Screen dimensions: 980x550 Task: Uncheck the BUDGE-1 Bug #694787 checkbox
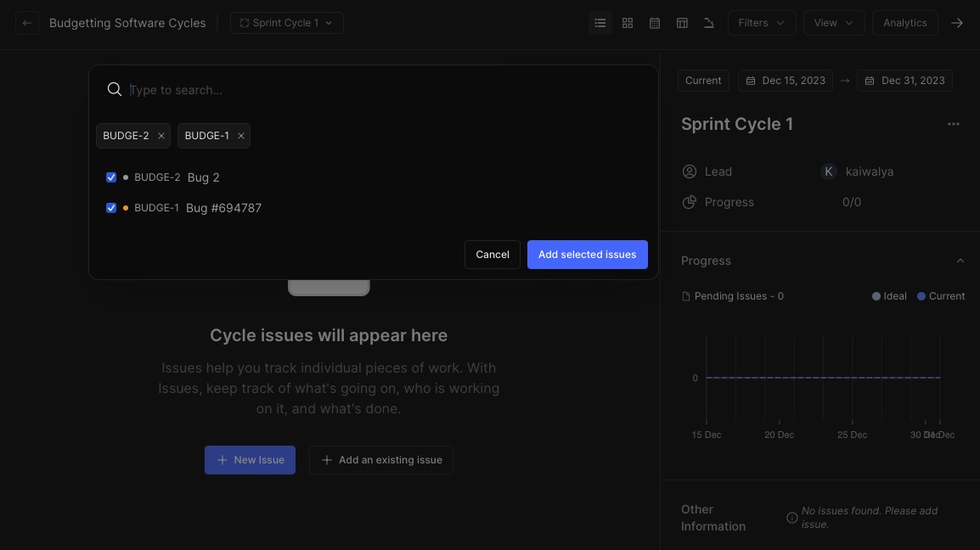click(x=111, y=208)
